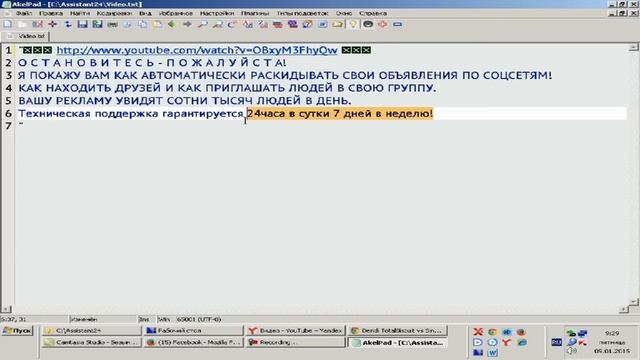Open the Настройки menu
This screenshot has height=360, width=640.
[217, 13]
